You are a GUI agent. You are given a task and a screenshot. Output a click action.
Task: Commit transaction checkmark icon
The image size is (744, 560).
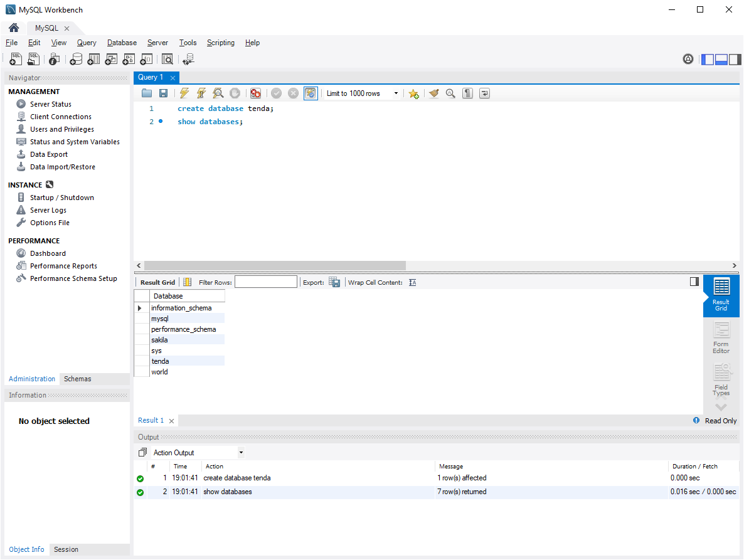click(x=276, y=93)
